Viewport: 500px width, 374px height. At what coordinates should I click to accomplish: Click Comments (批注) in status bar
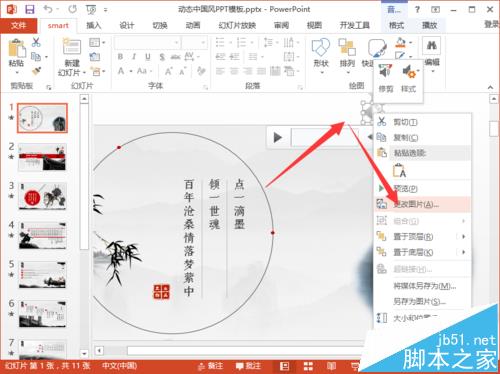(x=248, y=366)
